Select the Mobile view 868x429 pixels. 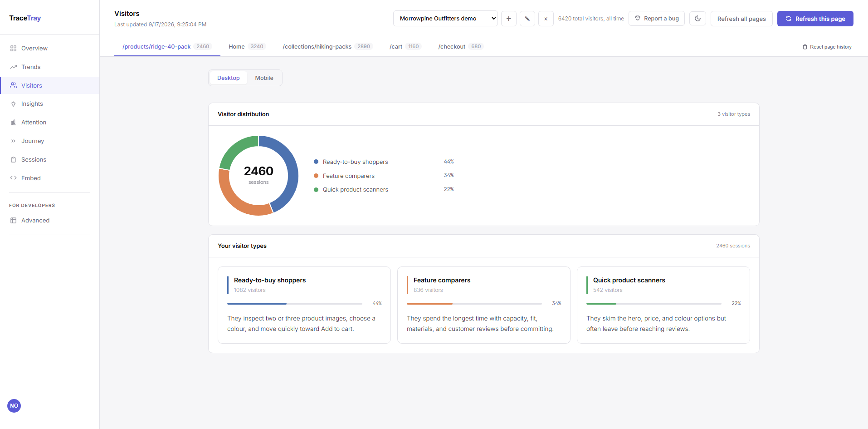[x=264, y=78]
